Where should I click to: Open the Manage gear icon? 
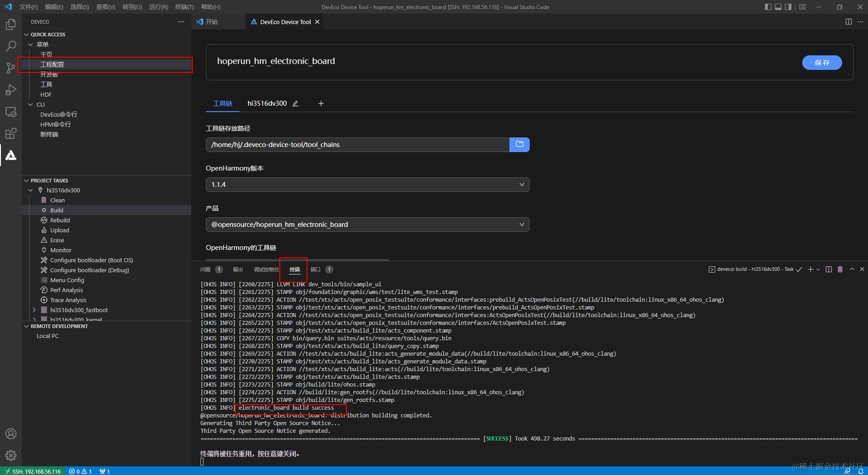point(11,455)
